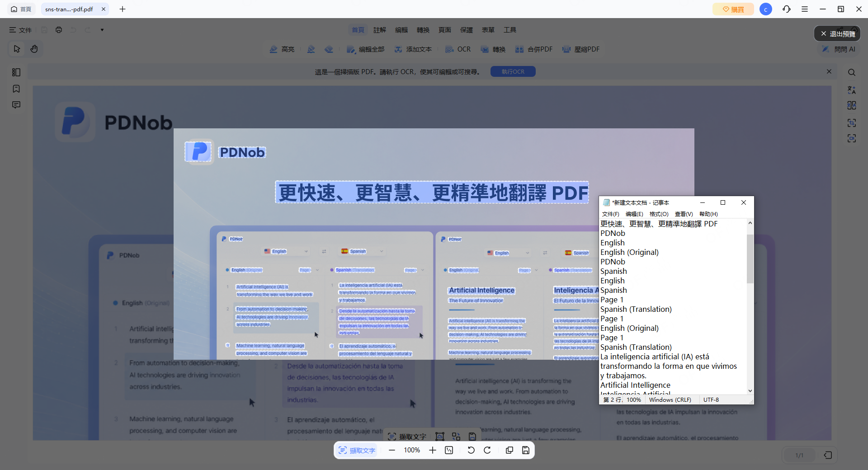Click the 添加文本 add text tool
This screenshot has height=470, width=868.
click(413, 49)
